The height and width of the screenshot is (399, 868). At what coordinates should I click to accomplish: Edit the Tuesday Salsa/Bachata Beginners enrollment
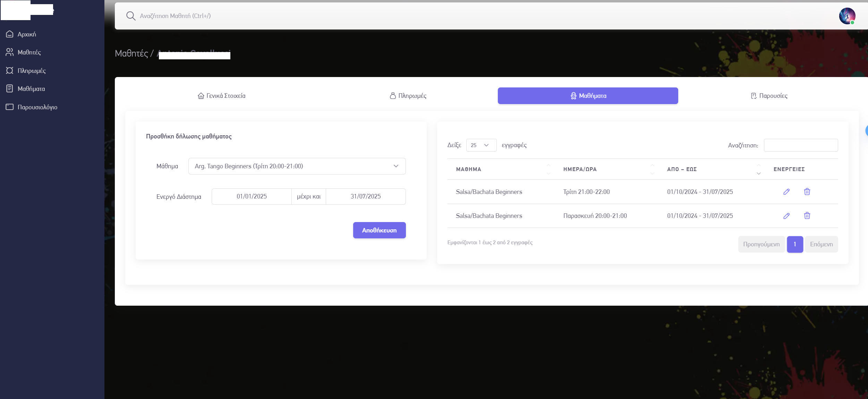tap(786, 192)
